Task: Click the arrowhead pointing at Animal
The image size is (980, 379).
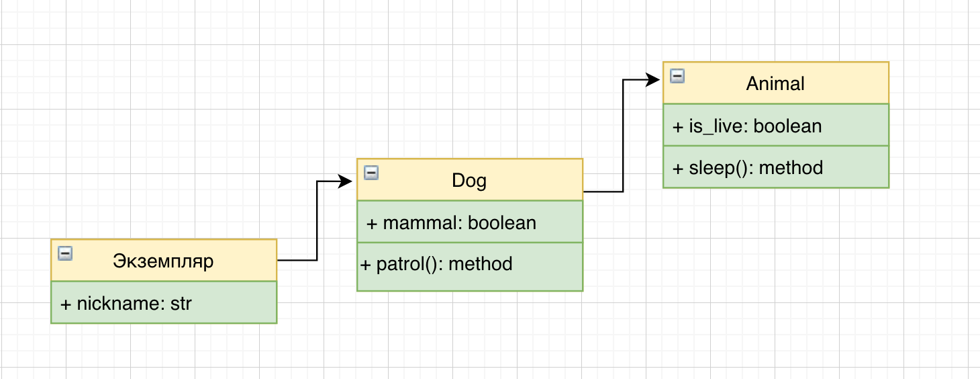Action: (x=653, y=80)
